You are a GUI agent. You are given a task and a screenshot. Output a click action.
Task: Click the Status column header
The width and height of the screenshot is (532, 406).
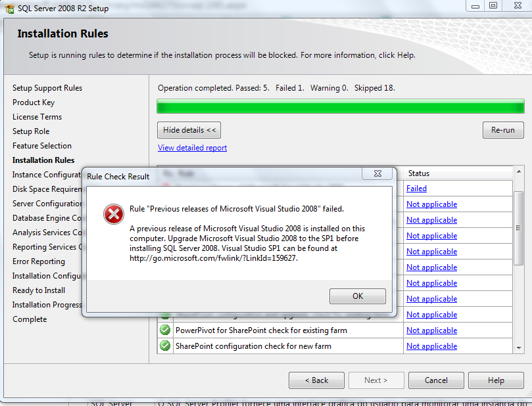pyautogui.click(x=419, y=173)
